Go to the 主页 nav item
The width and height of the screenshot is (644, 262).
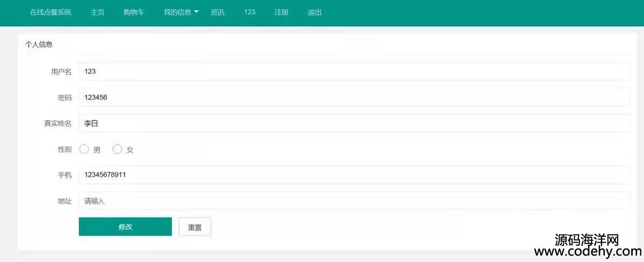98,12
